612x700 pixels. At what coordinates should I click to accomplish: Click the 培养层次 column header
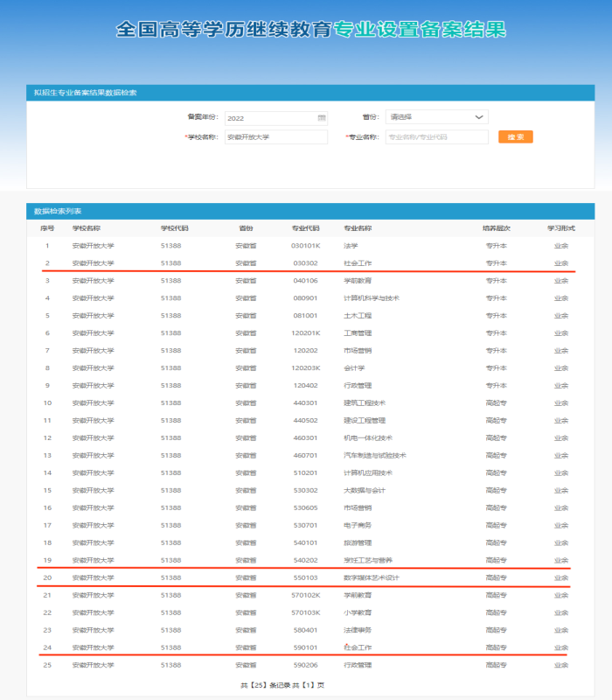point(496,228)
